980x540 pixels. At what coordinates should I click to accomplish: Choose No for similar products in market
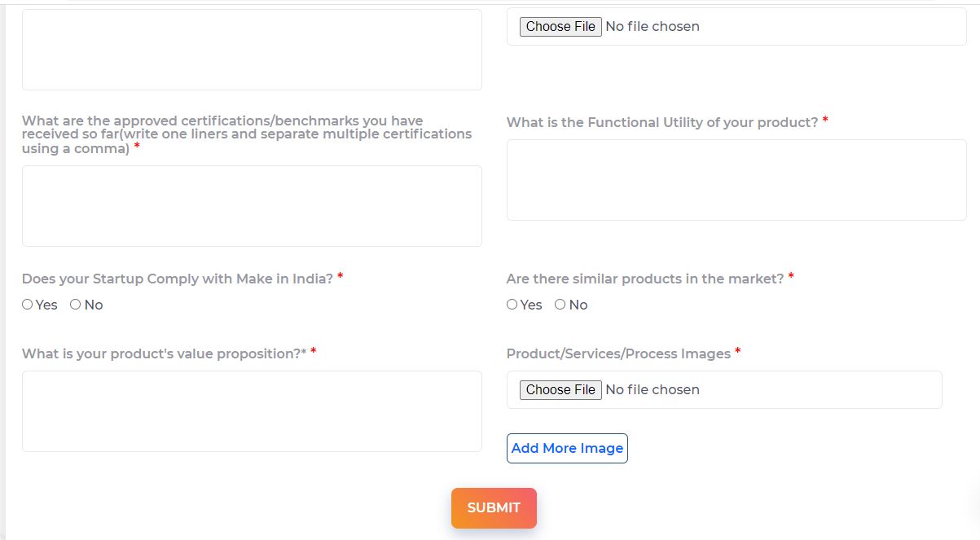pyautogui.click(x=560, y=305)
